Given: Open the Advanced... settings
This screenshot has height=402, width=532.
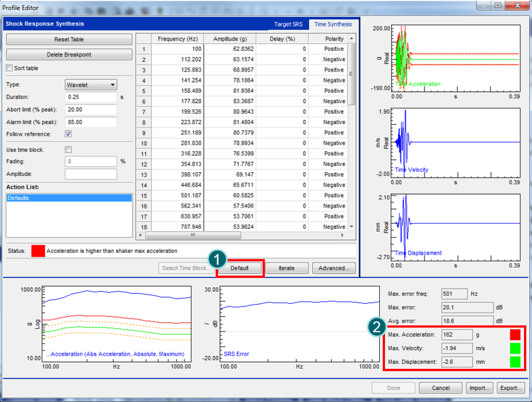Looking at the screenshot, I should tap(334, 268).
